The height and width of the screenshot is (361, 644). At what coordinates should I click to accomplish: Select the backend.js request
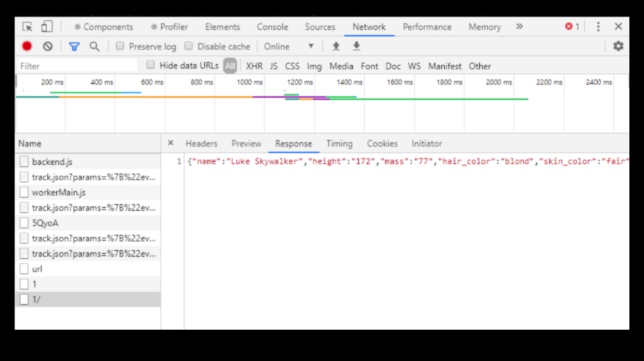point(52,161)
